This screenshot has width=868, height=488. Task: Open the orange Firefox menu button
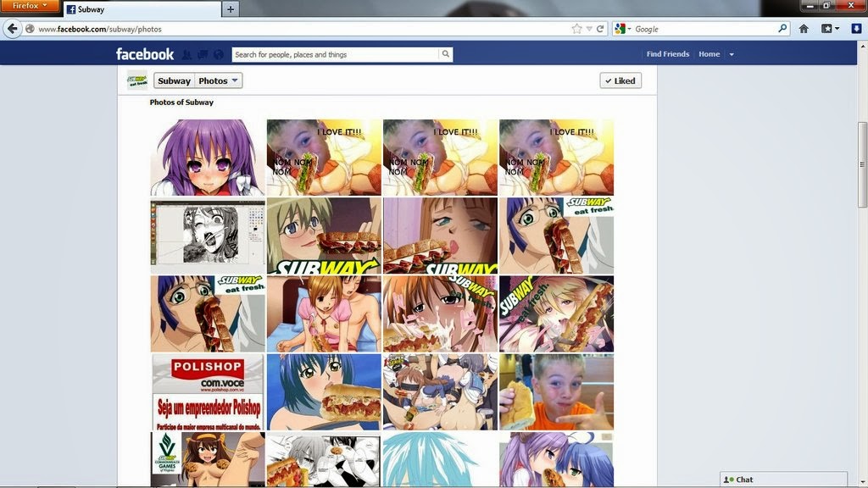(30, 6)
